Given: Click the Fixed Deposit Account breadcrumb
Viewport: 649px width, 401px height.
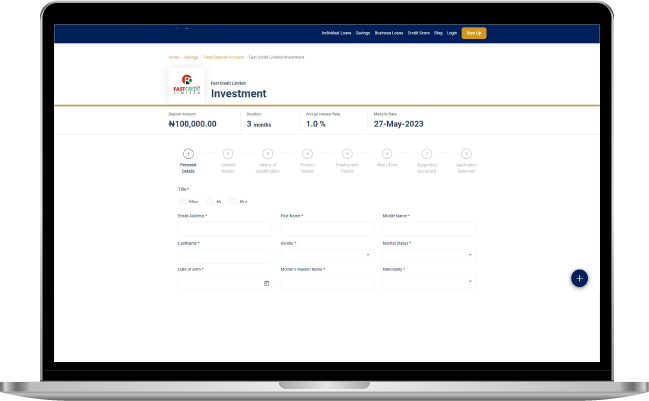Looking at the screenshot, I should tap(224, 58).
